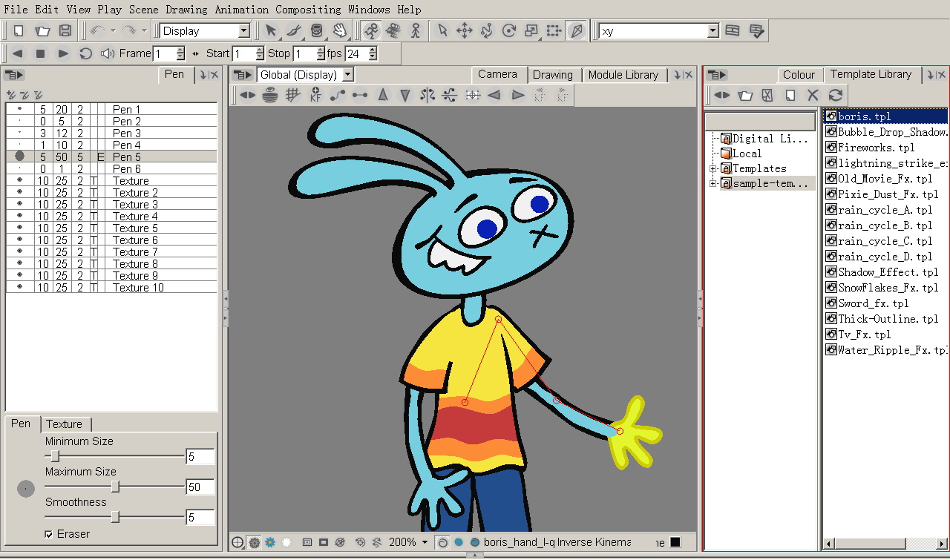Viewport: 950px width, 560px height.
Task: Select Texture 10 in the pen list
Action: click(x=112, y=287)
